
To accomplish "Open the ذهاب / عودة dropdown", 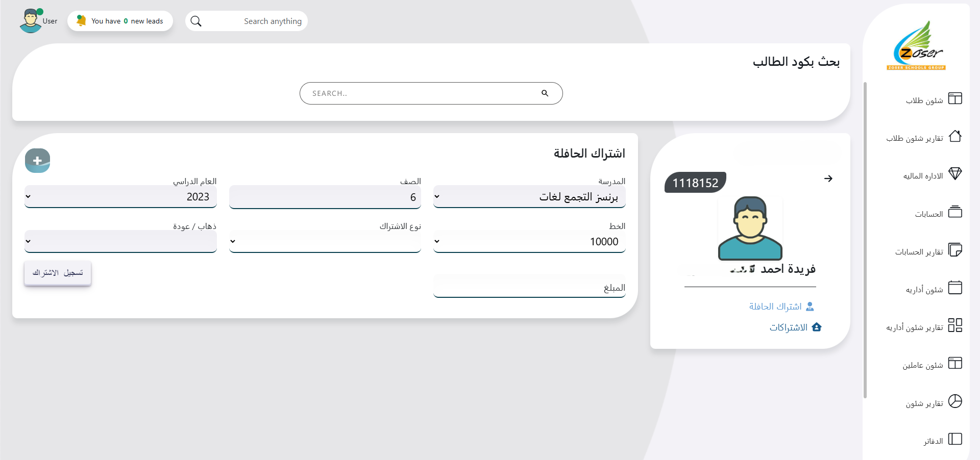I will [x=120, y=242].
